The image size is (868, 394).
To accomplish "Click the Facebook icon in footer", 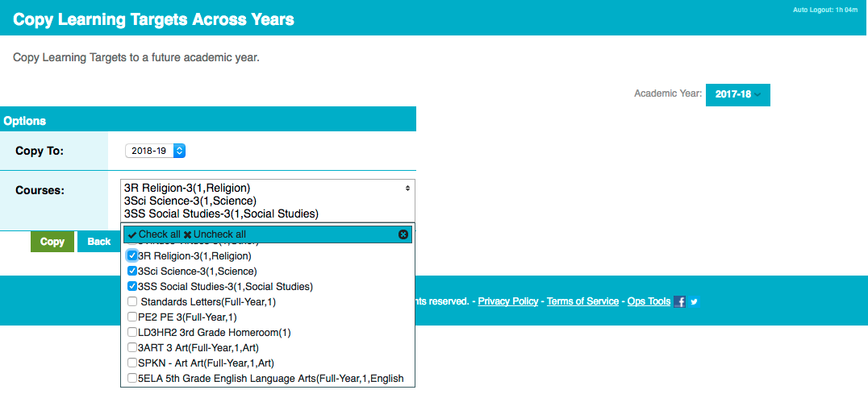I will [680, 301].
